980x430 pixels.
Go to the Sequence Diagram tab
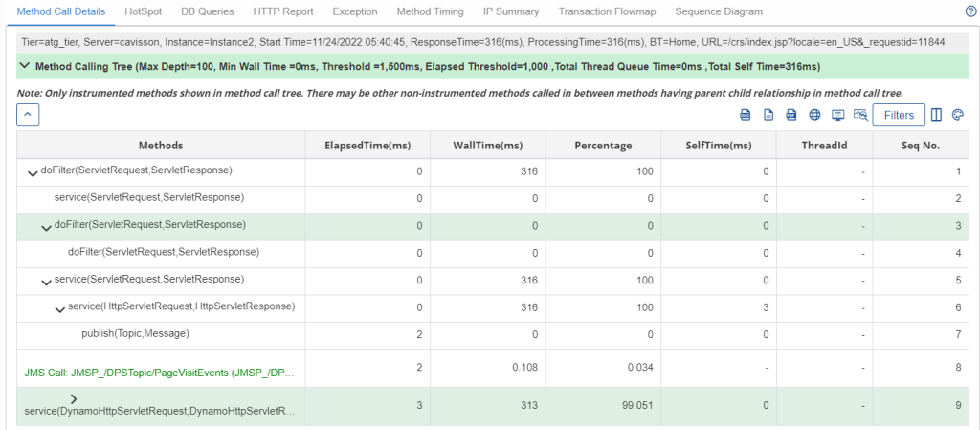[x=719, y=11]
